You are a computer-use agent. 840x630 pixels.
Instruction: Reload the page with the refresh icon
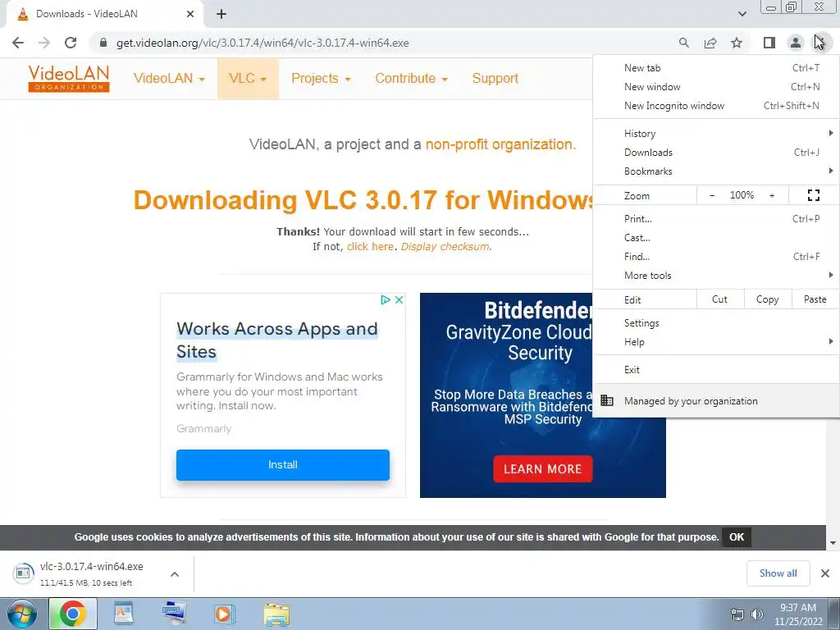click(71, 43)
